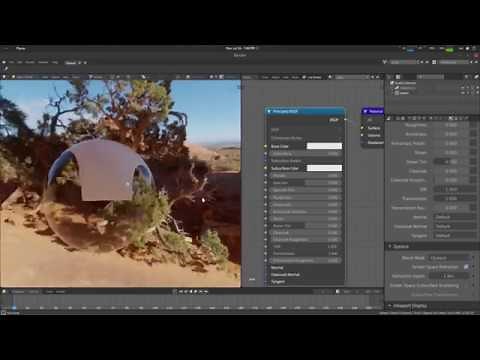The width and height of the screenshot is (480, 360).
Task: Open the Normal Default dropdown in properties
Action: tap(455, 217)
